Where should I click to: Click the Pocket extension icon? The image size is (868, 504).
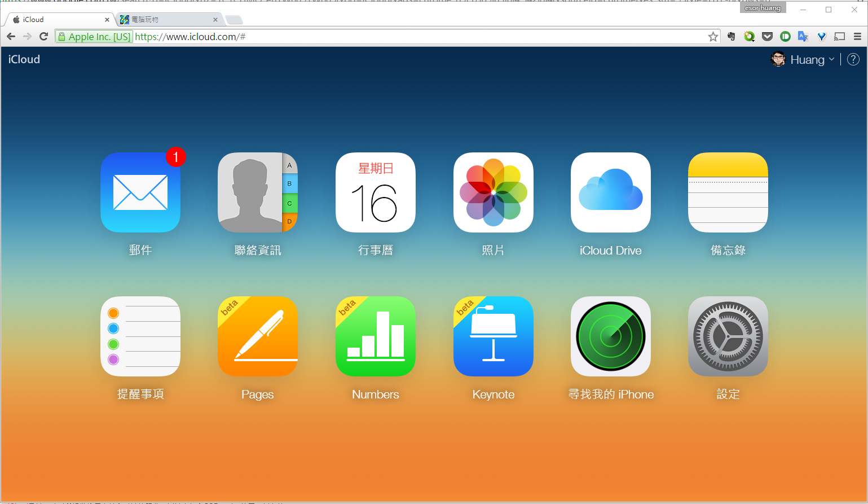tap(767, 37)
